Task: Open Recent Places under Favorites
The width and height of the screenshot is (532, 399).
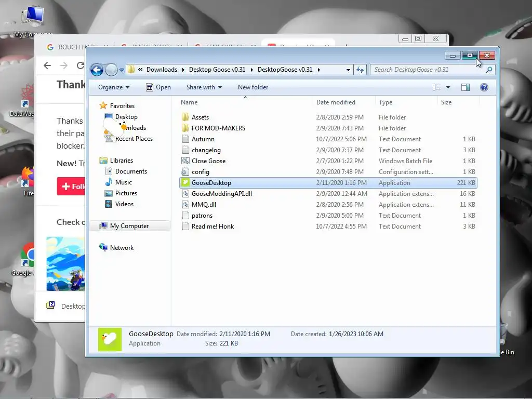Action: point(134,138)
